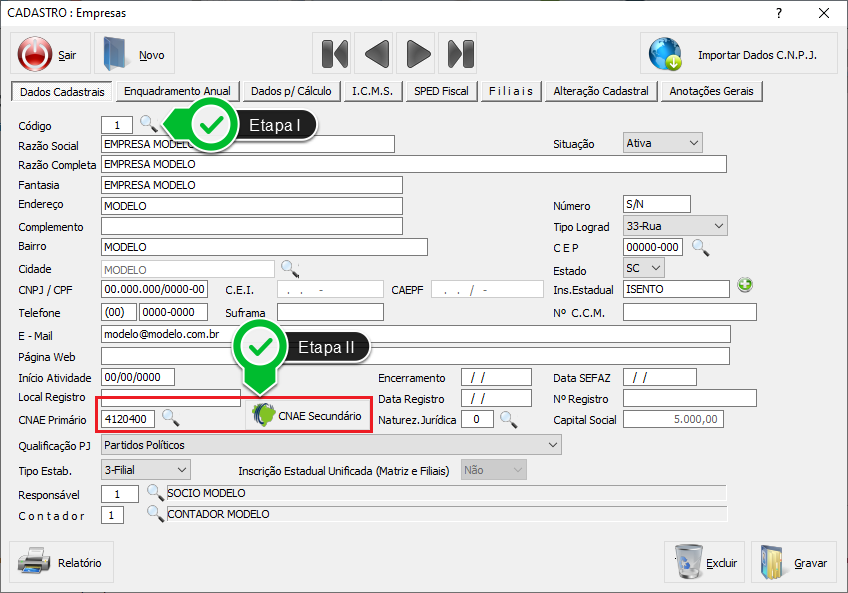The height and width of the screenshot is (593, 848).
Task: Click the Gravar button
Action: [x=794, y=562]
